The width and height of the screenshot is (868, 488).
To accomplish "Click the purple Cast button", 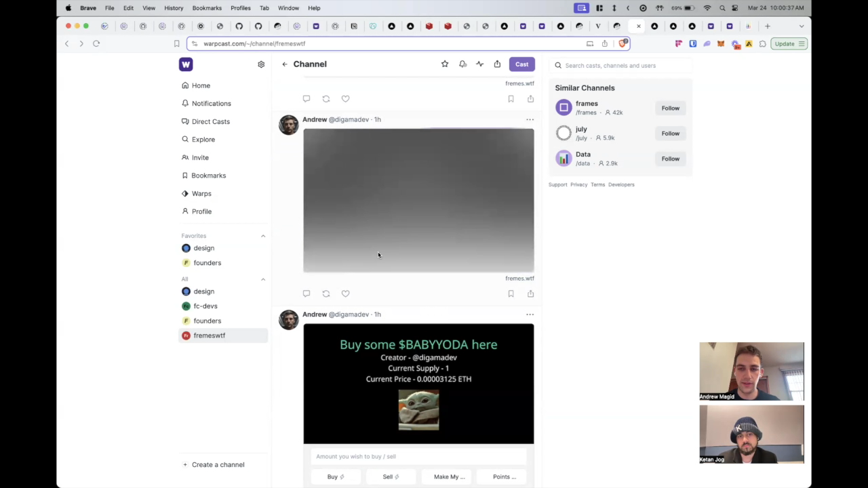I will 521,64.
